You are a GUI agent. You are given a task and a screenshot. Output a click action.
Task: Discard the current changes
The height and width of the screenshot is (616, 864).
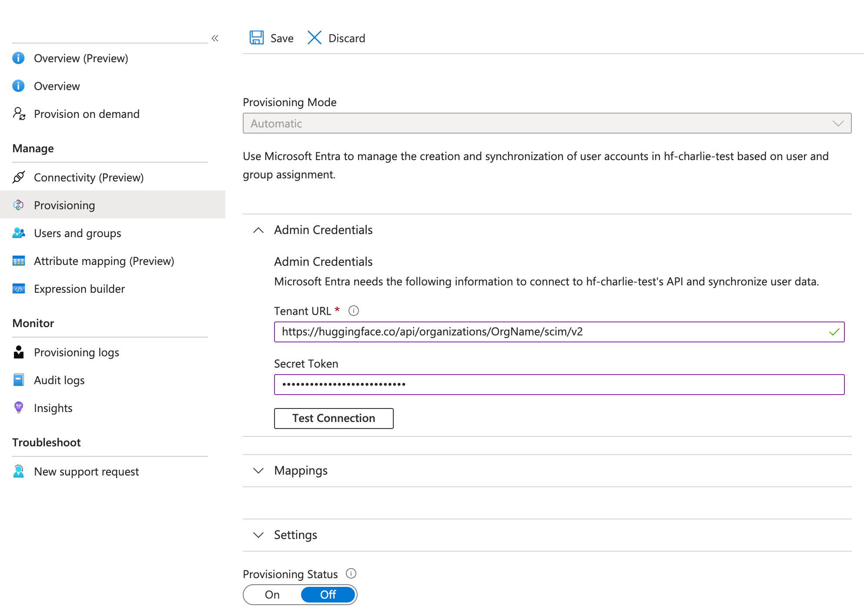[336, 38]
